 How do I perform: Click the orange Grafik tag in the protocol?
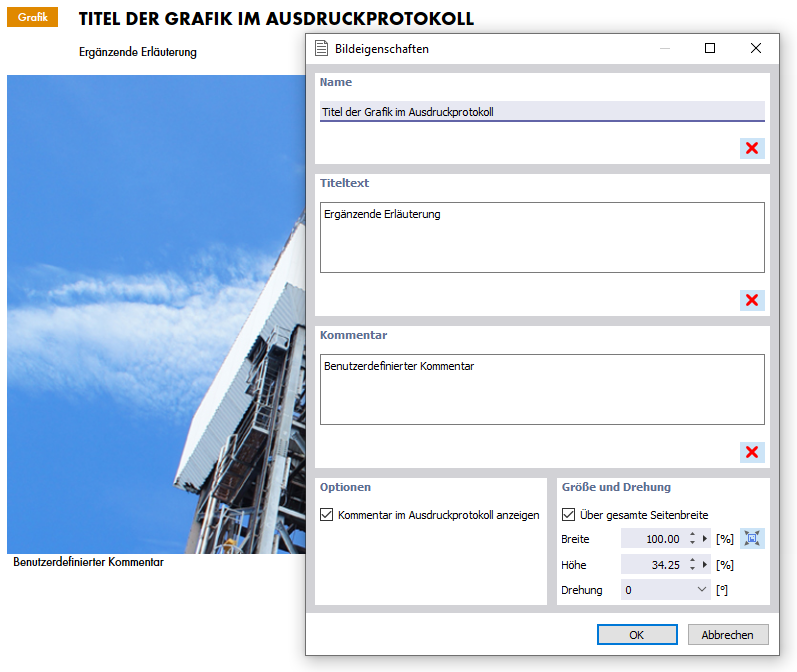[x=33, y=17]
